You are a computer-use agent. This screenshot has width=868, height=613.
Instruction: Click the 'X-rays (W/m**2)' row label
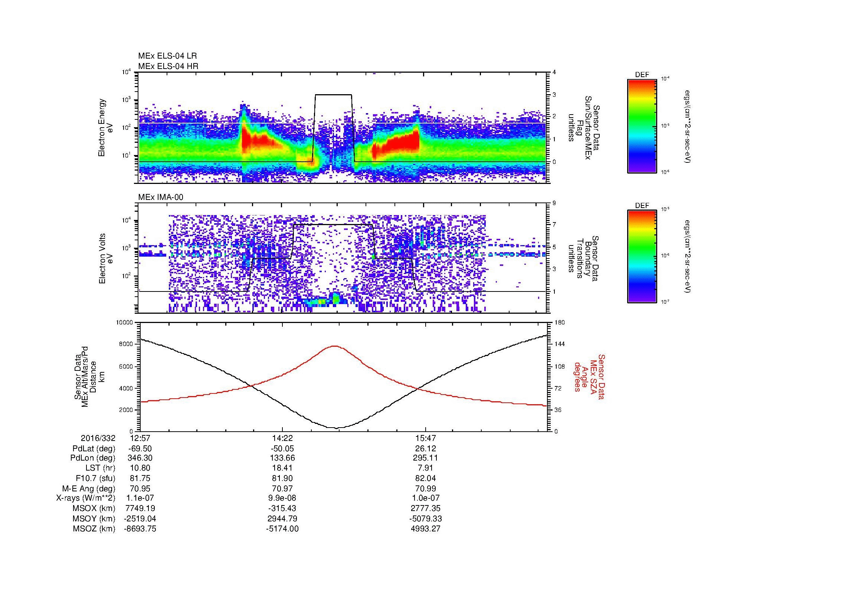pos(86,498)
